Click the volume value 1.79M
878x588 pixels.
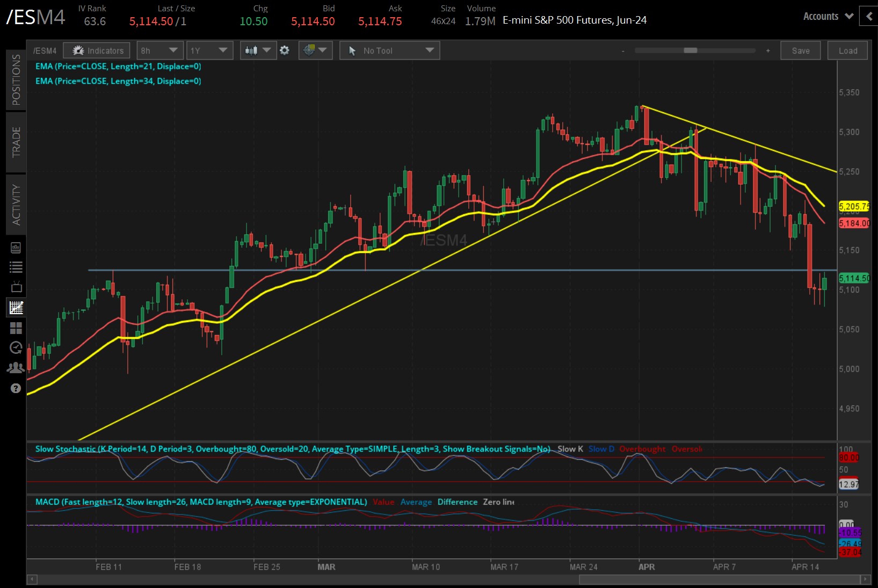480,21
